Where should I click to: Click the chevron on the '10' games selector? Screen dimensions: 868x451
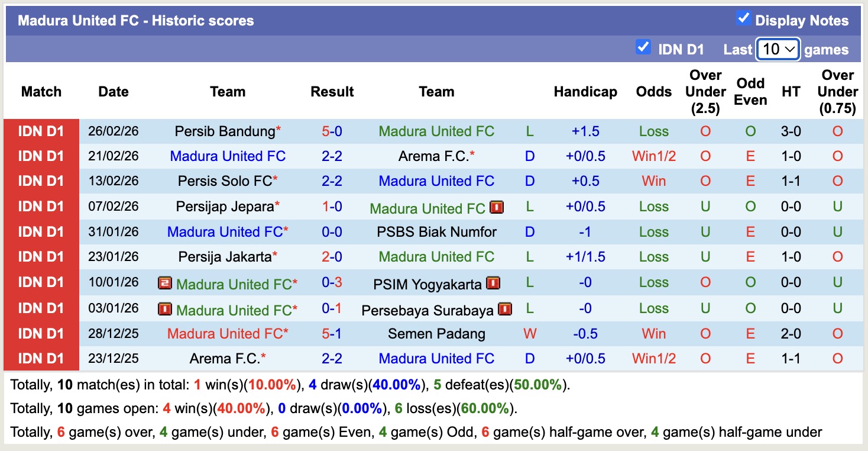(791, 48)
